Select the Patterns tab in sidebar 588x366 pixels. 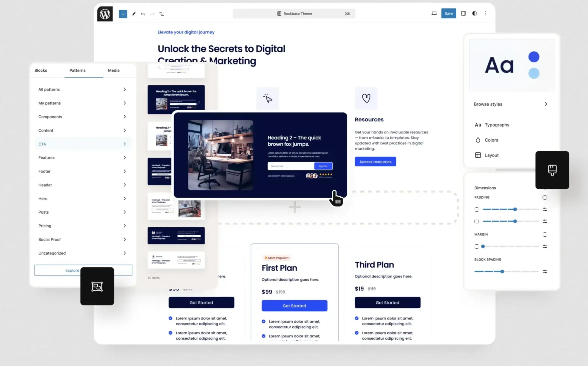coord(77,70)
